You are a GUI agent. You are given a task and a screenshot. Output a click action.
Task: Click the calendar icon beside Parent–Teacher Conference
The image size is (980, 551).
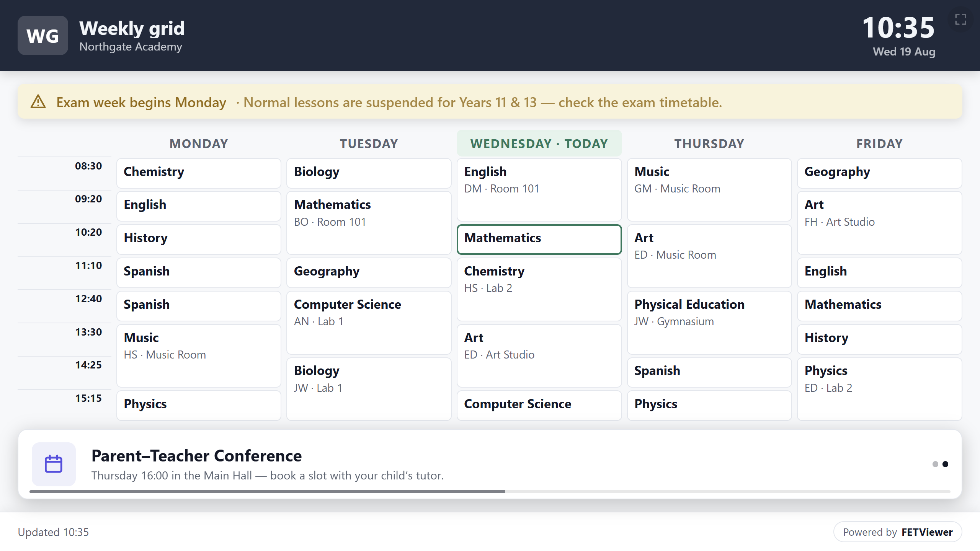pyautogui.click(x=54, y=464)
